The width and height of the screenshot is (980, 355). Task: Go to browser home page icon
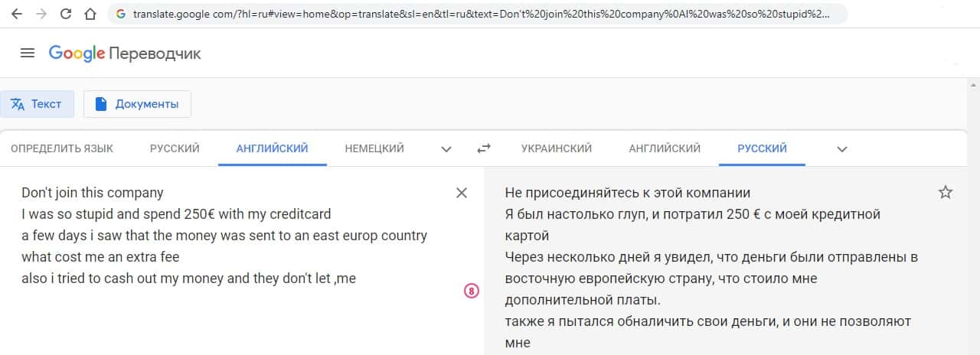coord(90,15)
